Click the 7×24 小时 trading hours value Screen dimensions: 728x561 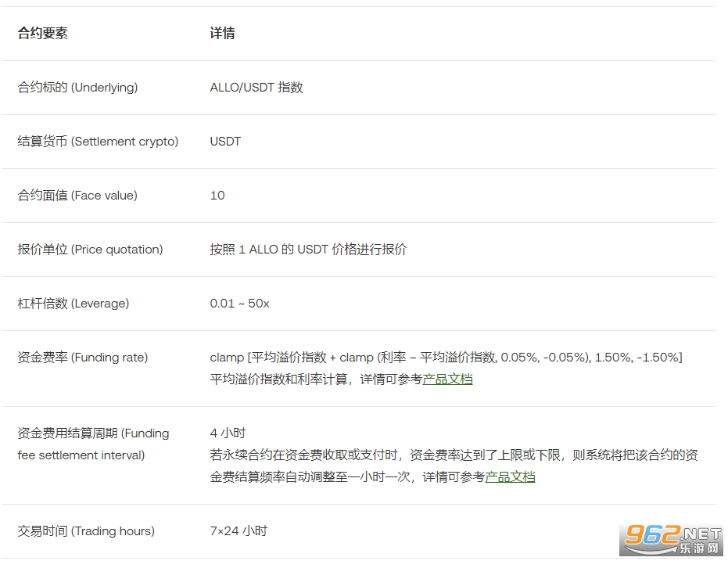click(x=237, y=530)
